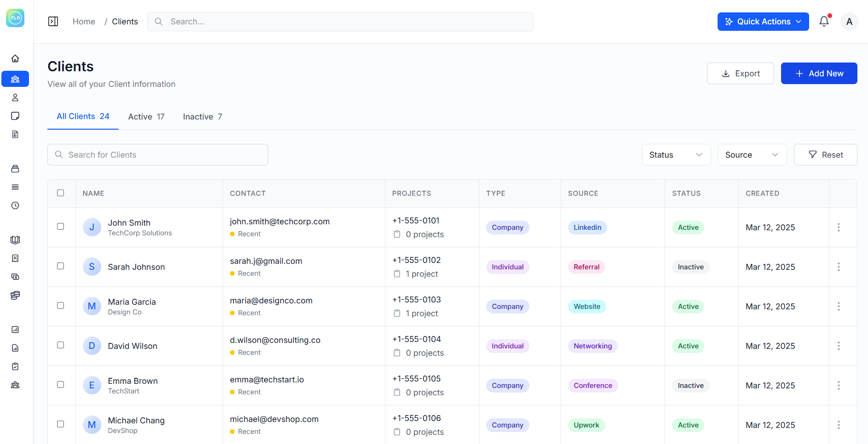Select the Emma Brown row checkbox
Viewport: 868px width, 444px height.
(61, 385)
